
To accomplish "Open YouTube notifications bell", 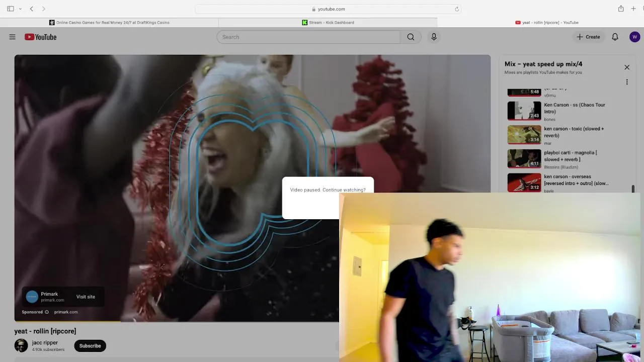I will [x=615, y=37].
